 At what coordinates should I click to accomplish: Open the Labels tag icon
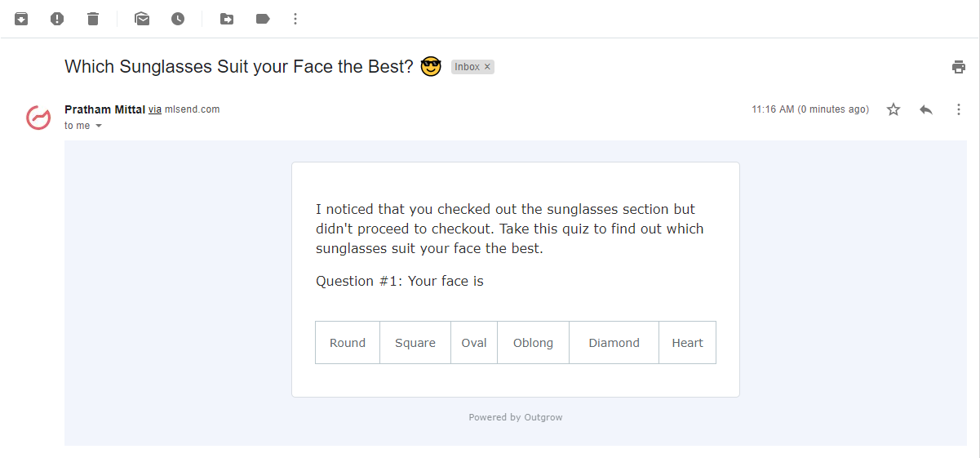[x=263, y=19]
